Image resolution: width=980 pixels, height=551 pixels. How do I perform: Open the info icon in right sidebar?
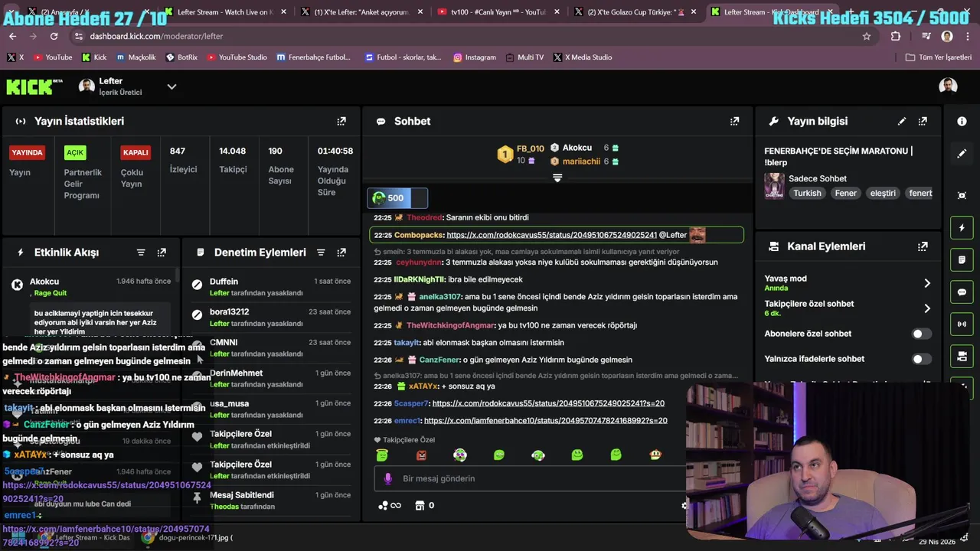tap(962, 121)
